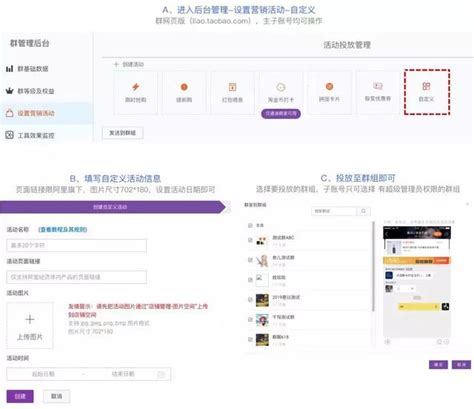Go to 工具效果监控 in the sidebar

(30, 135)
